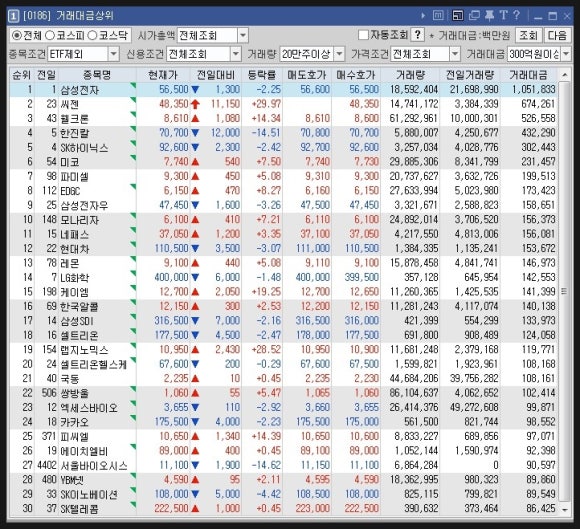The width and height of the screenshot is (580, 529).
Task: Click the 거래대금 column header
Action: (x=528, y=75)
